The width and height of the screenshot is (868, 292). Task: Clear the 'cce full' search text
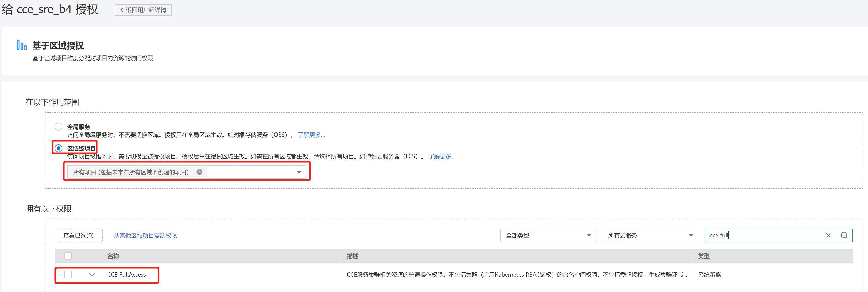coord(828,235)
